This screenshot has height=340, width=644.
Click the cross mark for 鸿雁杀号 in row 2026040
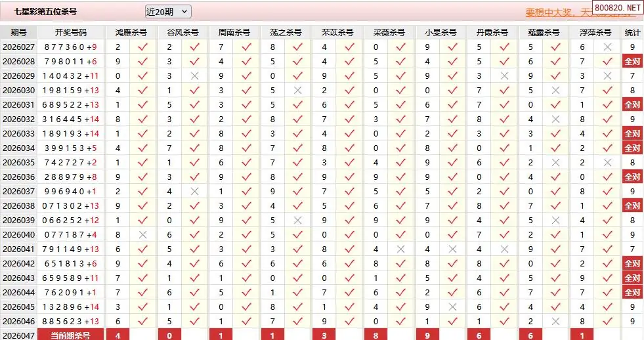(x=142, y=234)
